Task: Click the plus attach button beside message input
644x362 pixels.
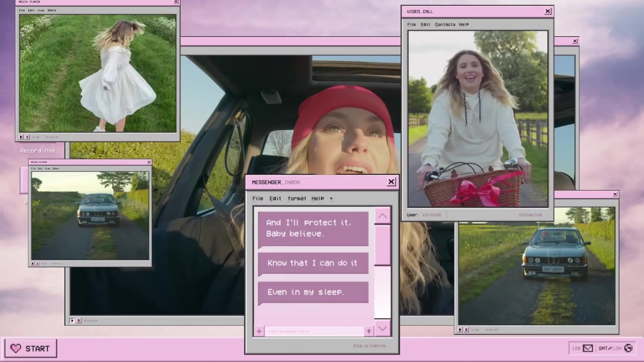Action: (x=259, y=331)
